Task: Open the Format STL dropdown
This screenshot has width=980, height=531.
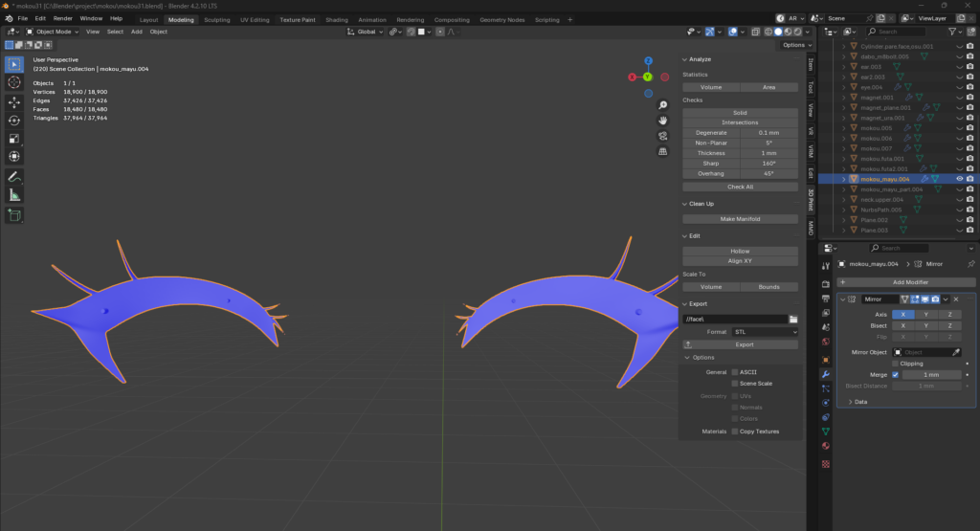Action: pyautogui.click(x=764, y=332)
